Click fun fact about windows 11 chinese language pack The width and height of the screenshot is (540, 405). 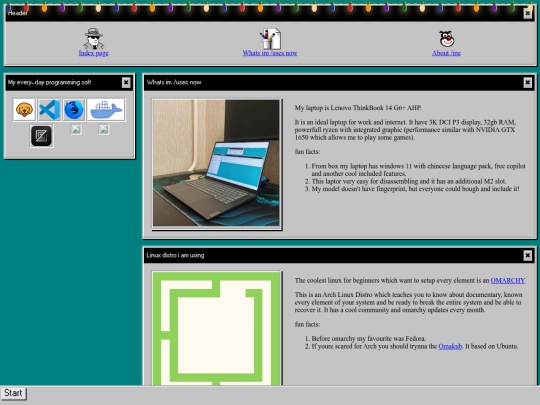(418, 170)
